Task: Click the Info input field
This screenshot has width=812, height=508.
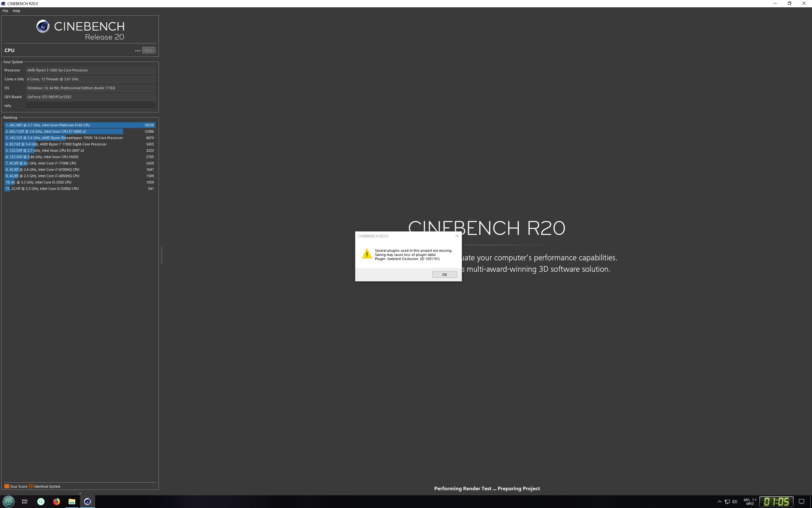Action: point(90,105)
